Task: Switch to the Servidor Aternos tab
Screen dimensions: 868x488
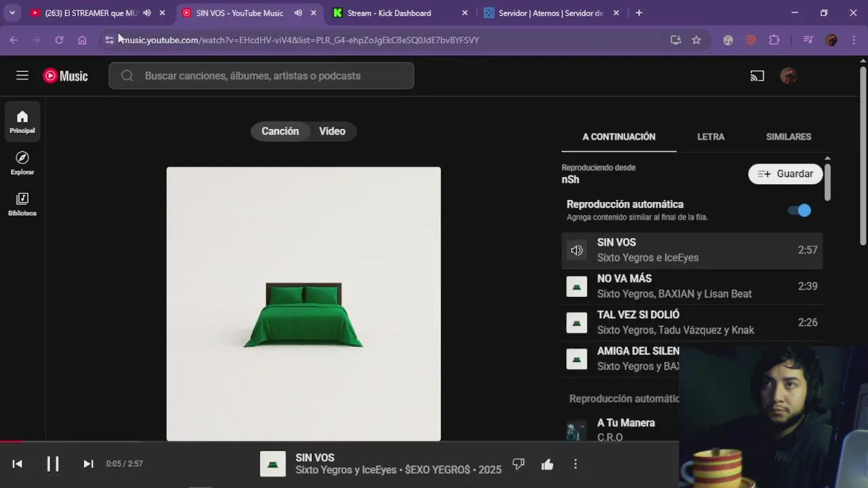Action: (x=551, y=13)
